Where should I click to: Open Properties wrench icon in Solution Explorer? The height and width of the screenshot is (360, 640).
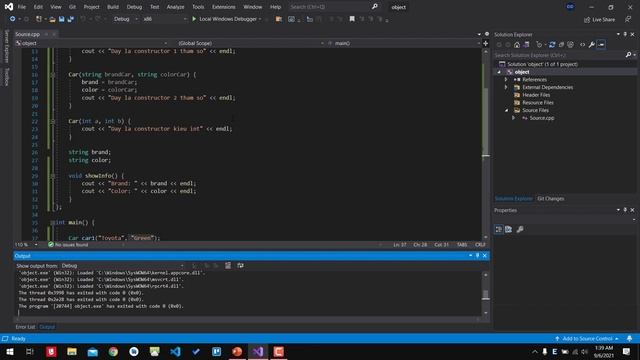(x=591, y=45)
